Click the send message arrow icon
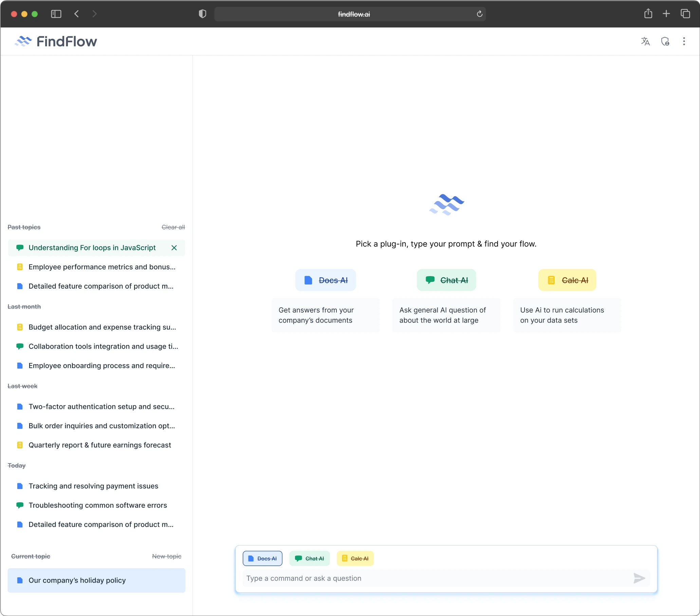This screenshot has height=616, width=700. click(x=639, y=578)
